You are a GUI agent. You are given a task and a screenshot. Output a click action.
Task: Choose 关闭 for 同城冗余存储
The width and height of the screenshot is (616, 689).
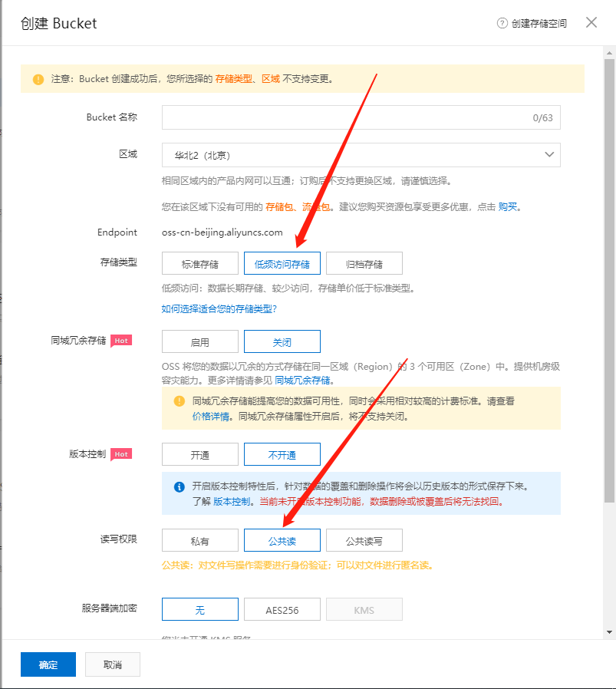282,342
